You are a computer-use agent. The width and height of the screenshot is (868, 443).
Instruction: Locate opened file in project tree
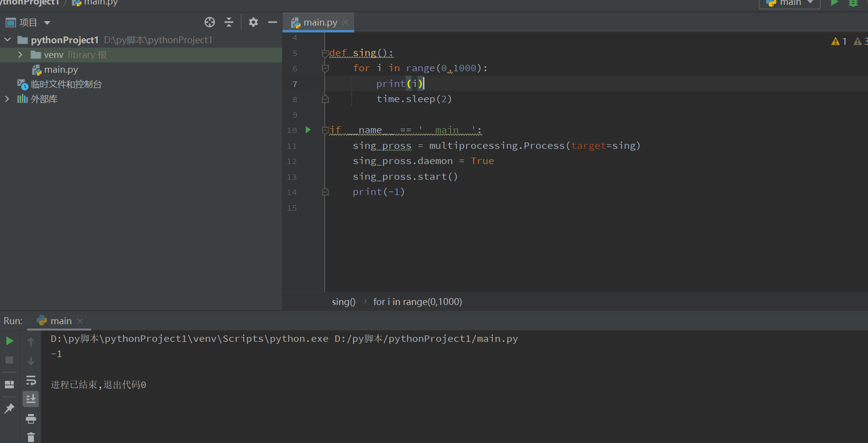click(x=210, y=22)
